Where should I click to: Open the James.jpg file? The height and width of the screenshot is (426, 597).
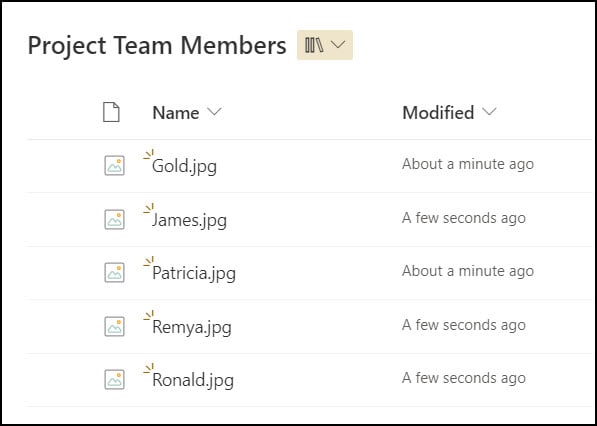click(189, 220)
